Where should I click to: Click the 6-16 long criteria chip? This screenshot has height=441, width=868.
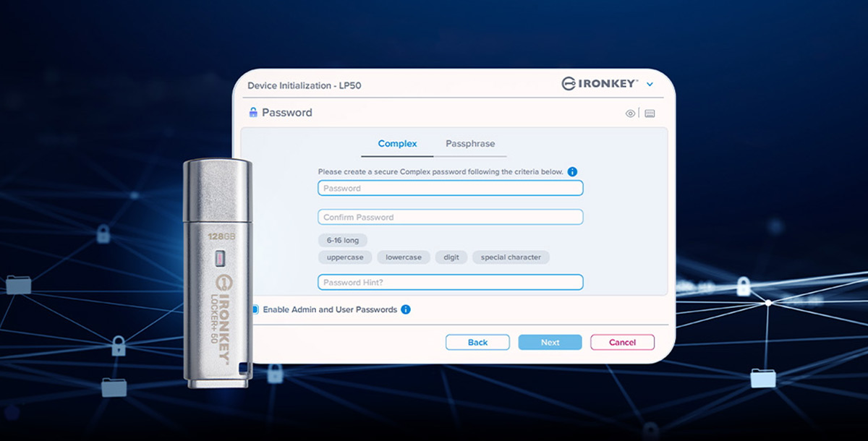[343, 240]
